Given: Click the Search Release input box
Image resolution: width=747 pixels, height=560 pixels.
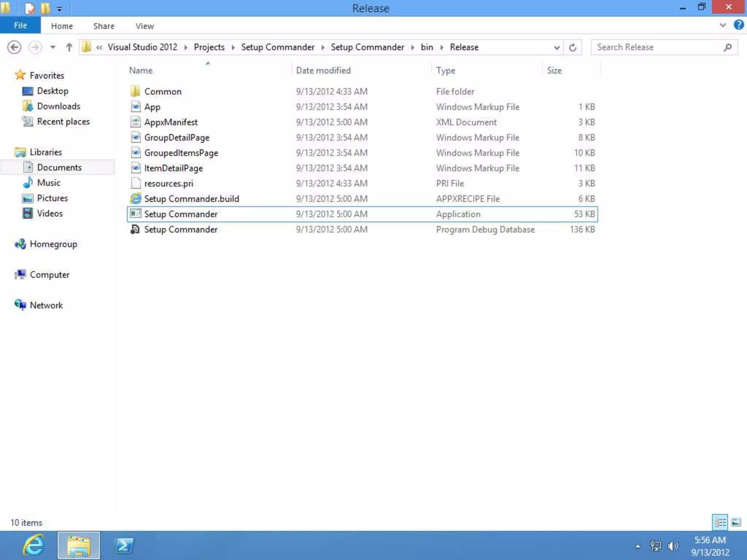Looking at the screenshot, I should (x=657, y=47).
